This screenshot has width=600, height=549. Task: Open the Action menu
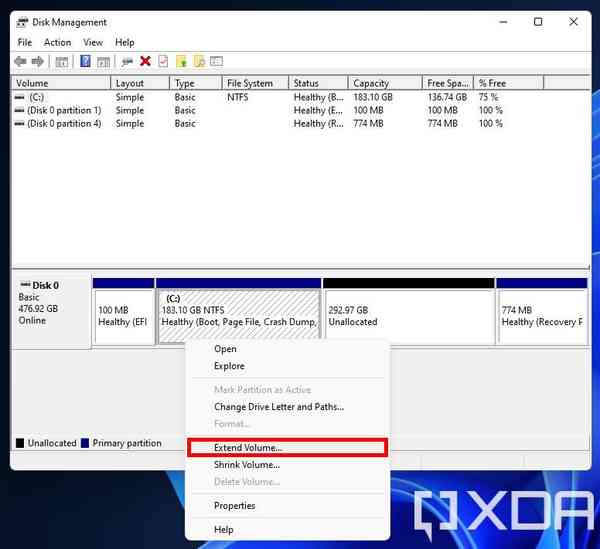coord(57,42)
